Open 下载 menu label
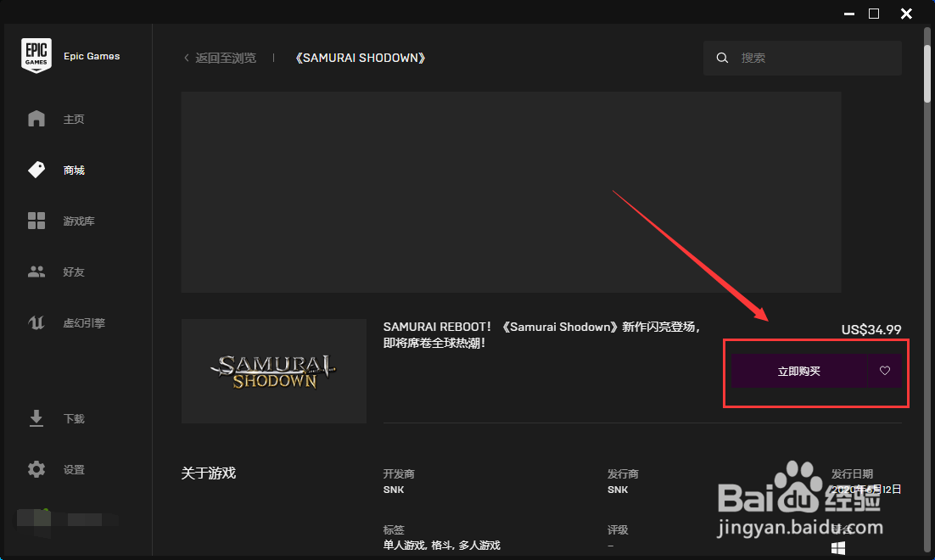The image size is (935, 560). click(x=74, y=418)
